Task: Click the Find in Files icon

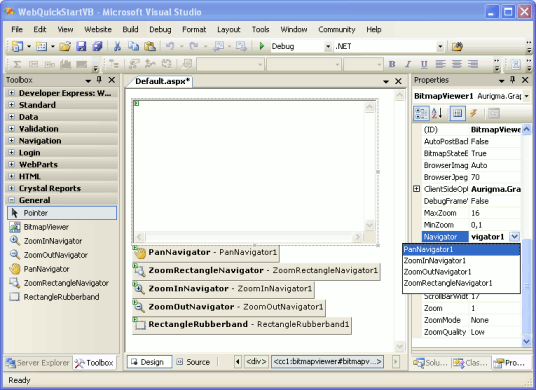Action: (457, 46)
